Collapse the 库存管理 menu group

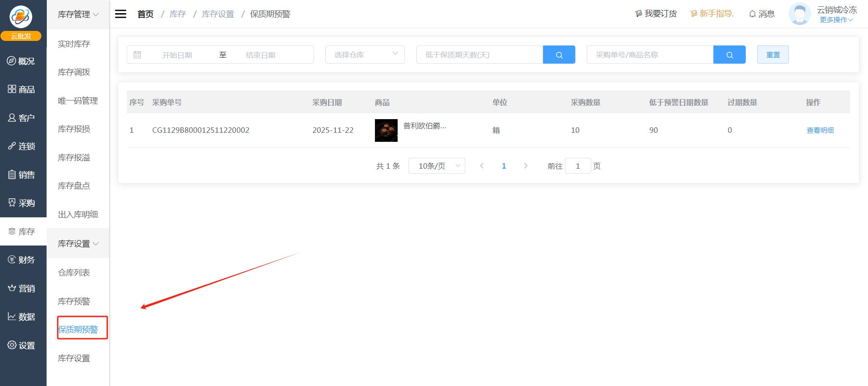(78, 15)
